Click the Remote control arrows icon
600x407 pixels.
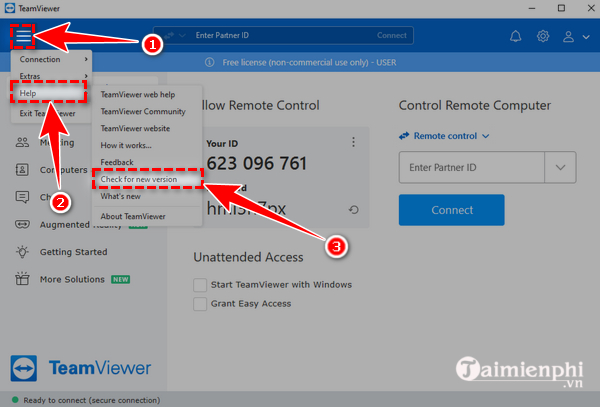pyautogui.click(x=404, y=136)
